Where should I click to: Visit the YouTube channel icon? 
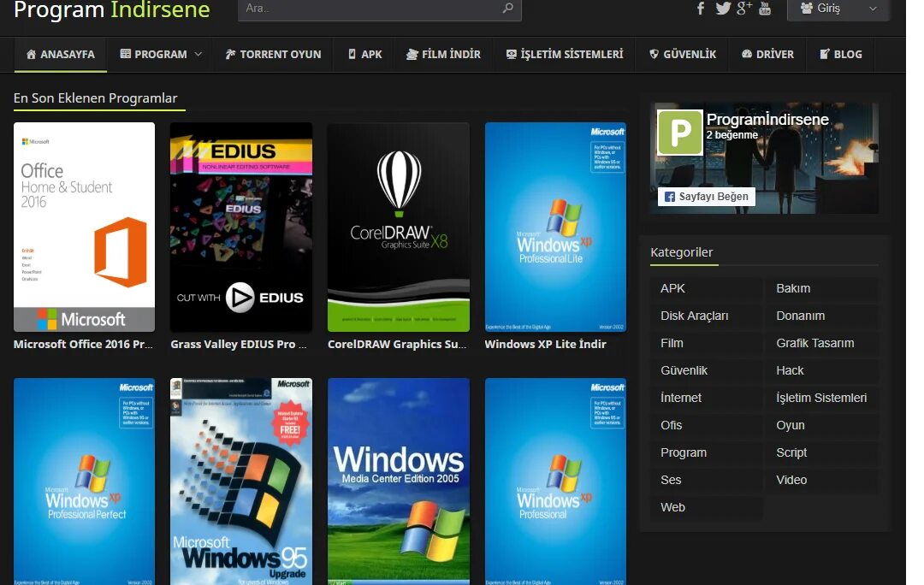764,9
